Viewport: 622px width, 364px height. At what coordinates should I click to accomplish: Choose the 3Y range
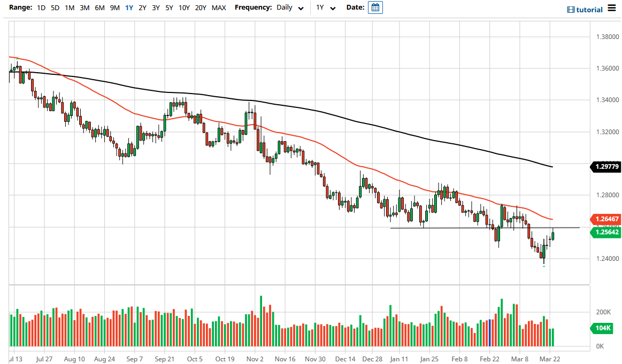(156, 7)
